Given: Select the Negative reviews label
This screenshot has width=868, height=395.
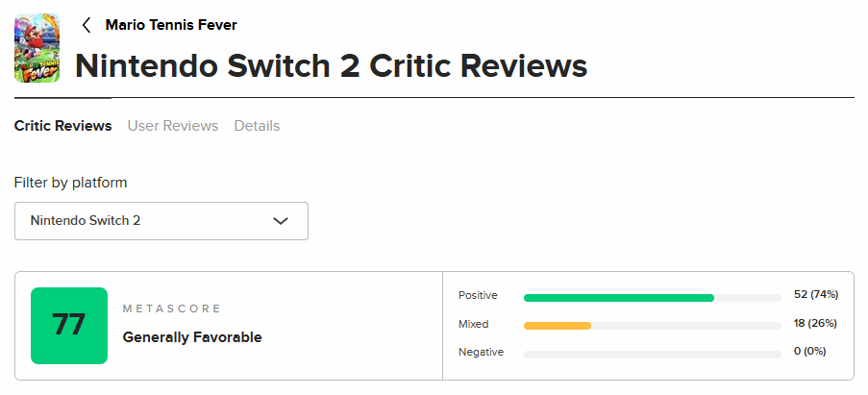Looking at the screenshot, I should click(x=481, y=352).
